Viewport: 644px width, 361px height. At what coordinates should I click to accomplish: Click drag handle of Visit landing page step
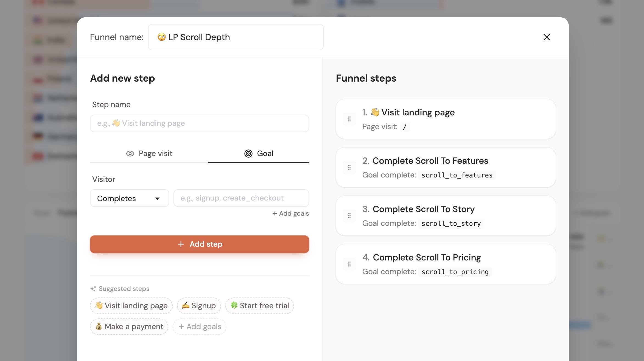(x=349, y=119)
